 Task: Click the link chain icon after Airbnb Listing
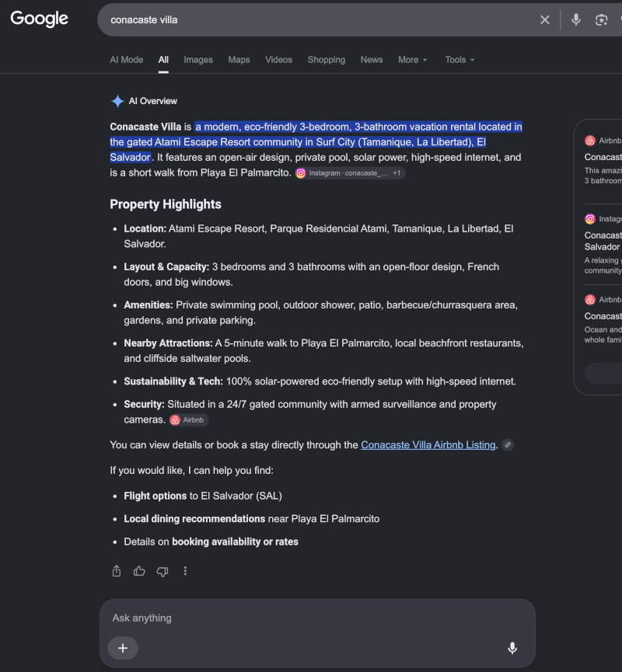pos(508,445)
